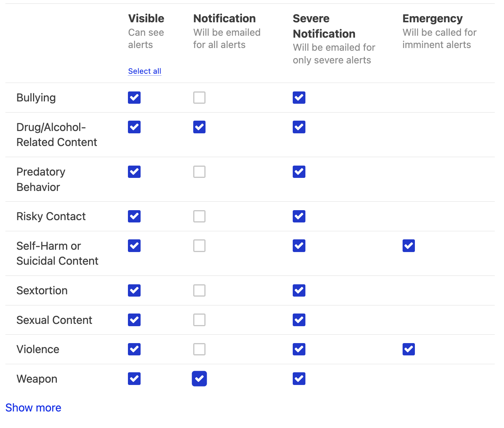Check Notification for Self-Harm or Suicidal Content
Image resolution: width=504 pixels, height=428 pixels.
pyautogui.click(x=199, y=246)
